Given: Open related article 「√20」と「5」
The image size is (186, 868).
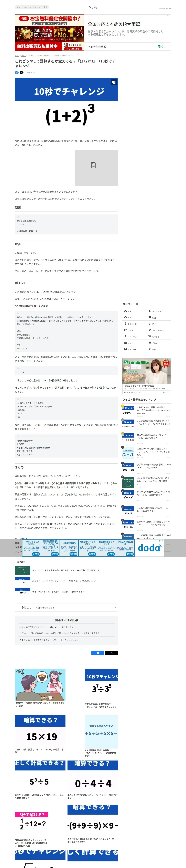Looking at the screenshot, I should click(59, 633).
